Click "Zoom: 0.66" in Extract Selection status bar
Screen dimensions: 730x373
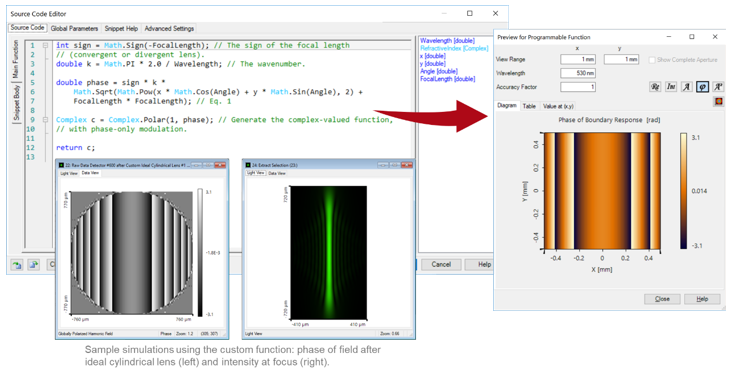(x=390, y=333)
